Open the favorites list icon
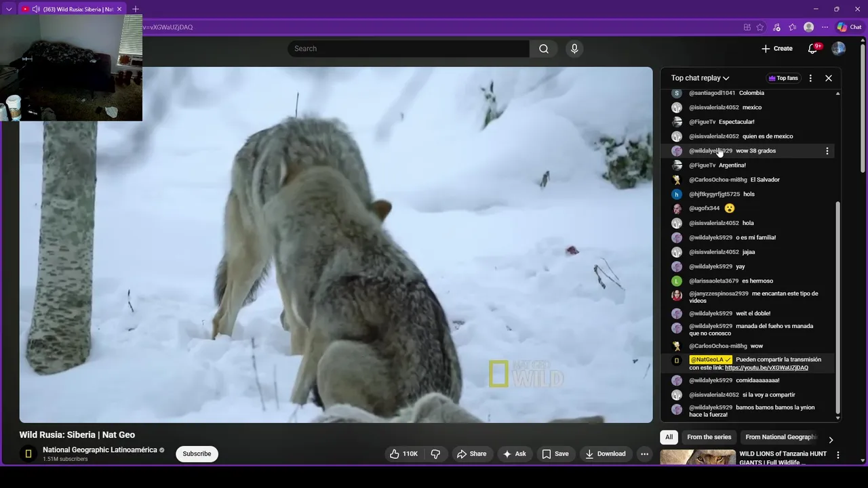This screenshot has height=488, width=868. 793,27
